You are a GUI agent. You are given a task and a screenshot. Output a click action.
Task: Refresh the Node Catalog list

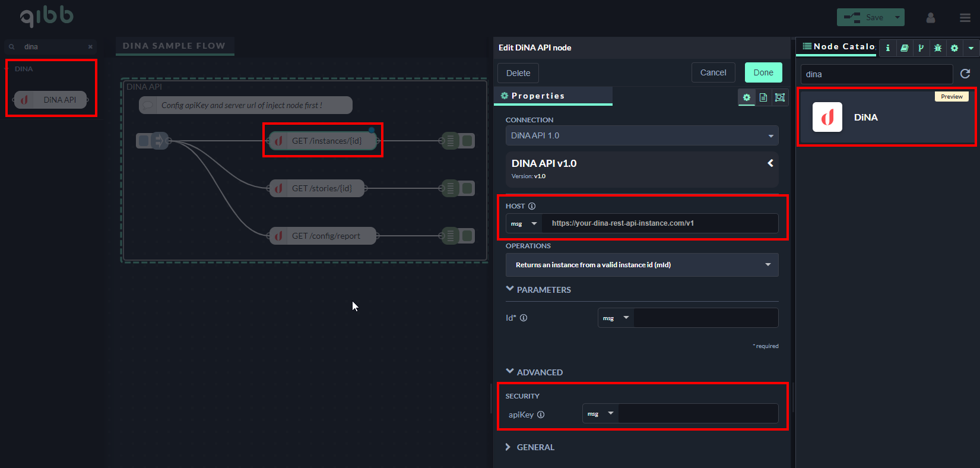[x=965, y=74]
